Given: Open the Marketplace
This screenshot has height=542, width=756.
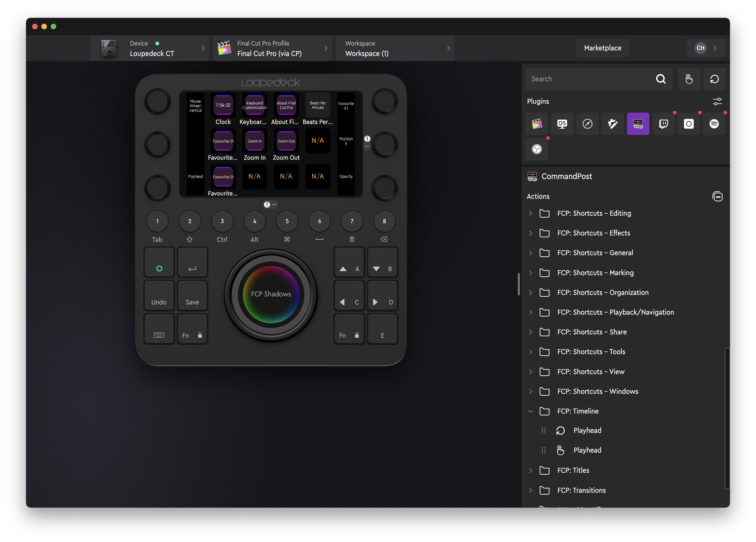Looking at the screenshot, I should click(602, 48).
